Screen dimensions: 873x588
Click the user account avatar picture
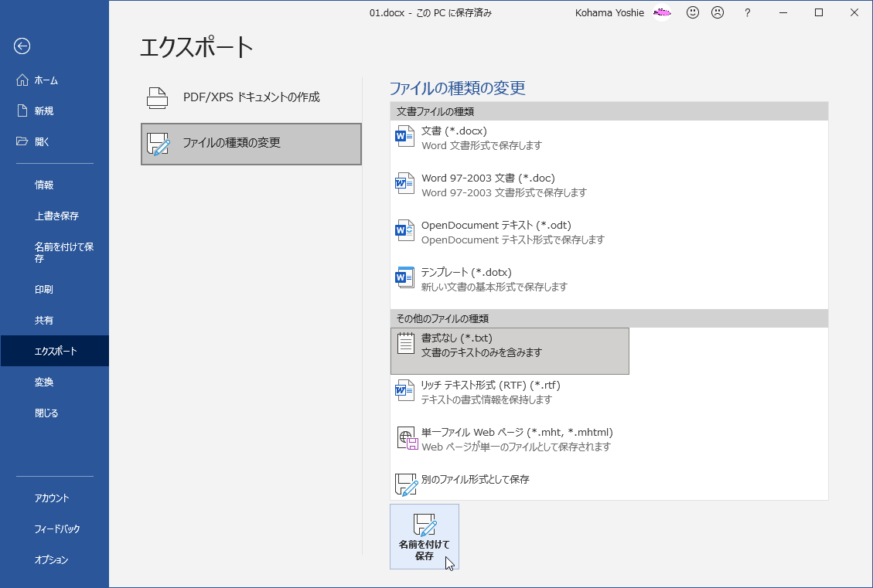(662, 12)
